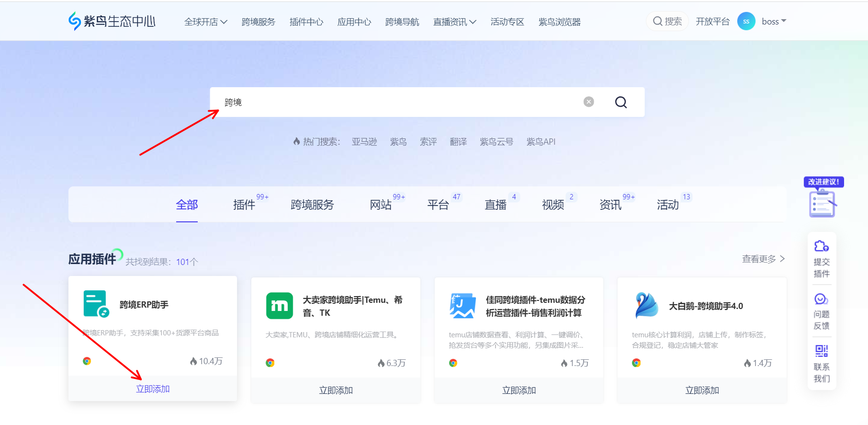Click the 大卖家跨境助手 green plugin icon

pos(280,306)
